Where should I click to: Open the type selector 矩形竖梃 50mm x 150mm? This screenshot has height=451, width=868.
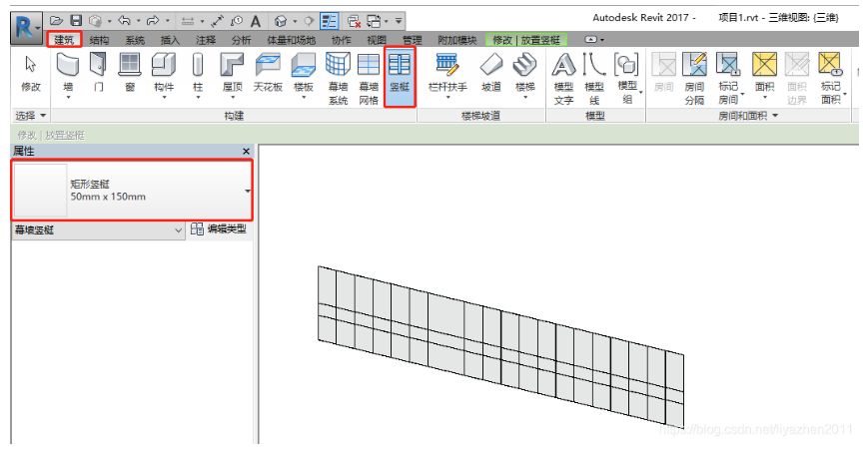pos(132,191)
